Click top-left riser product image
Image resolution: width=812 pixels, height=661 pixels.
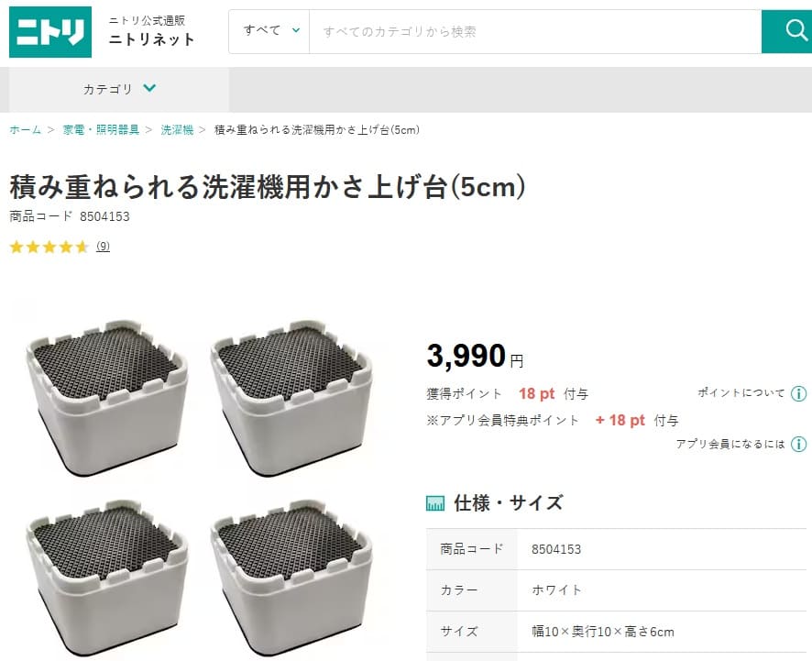point(106,397)
